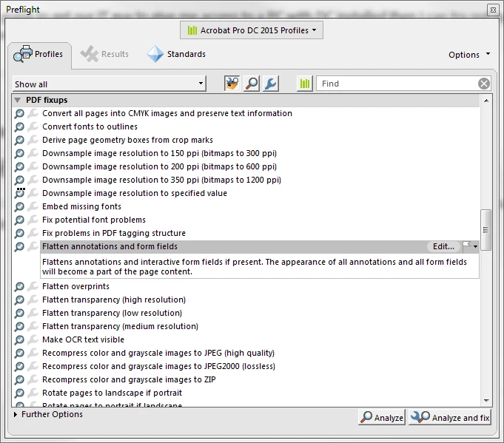Select Convert all pages into CMYK images

tap(167, 113)
